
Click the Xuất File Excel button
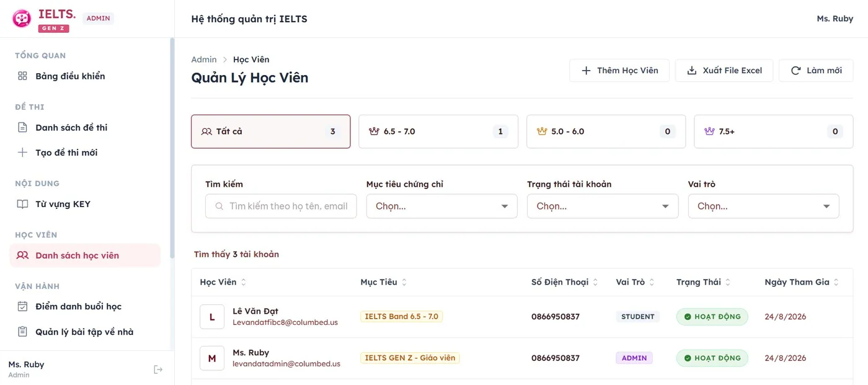click(724, 71)
